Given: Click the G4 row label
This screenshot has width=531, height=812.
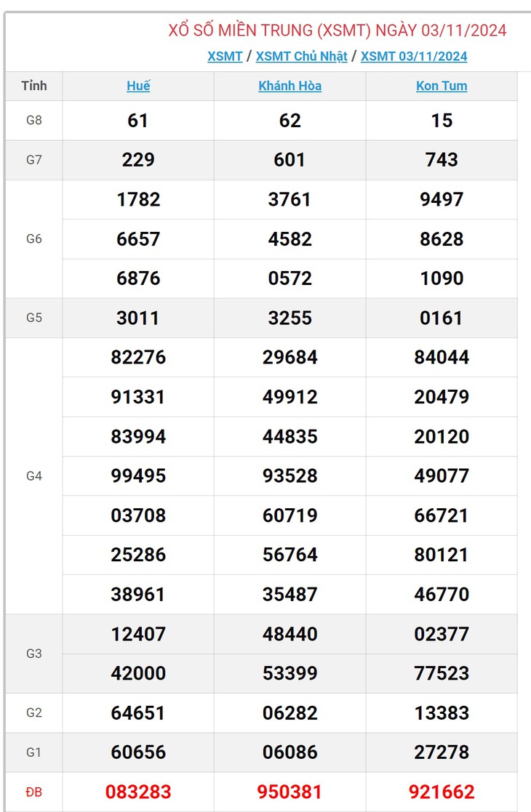Looking at the screenshot, I should coord(34,476).
